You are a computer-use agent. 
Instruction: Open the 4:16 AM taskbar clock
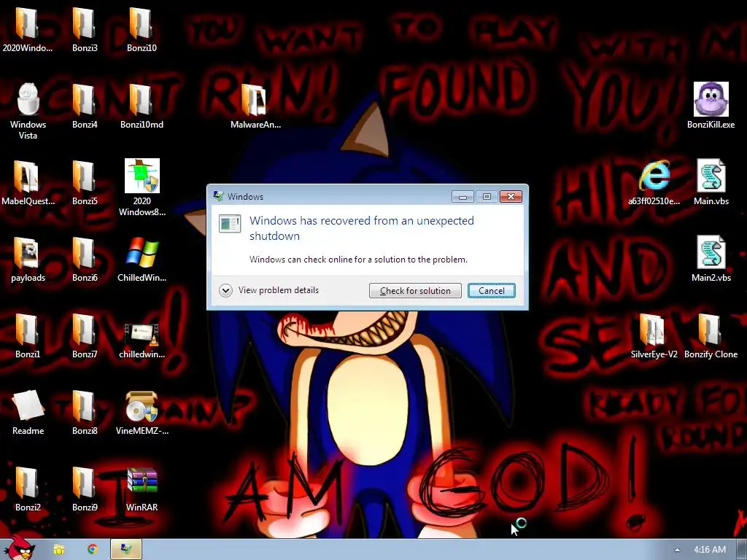click(x=710, y=550)
